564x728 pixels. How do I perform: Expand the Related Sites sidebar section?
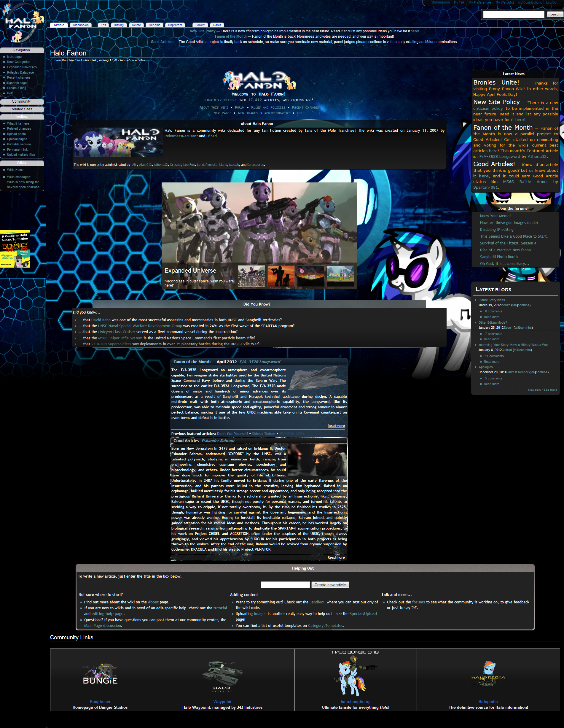click(21, 109)
